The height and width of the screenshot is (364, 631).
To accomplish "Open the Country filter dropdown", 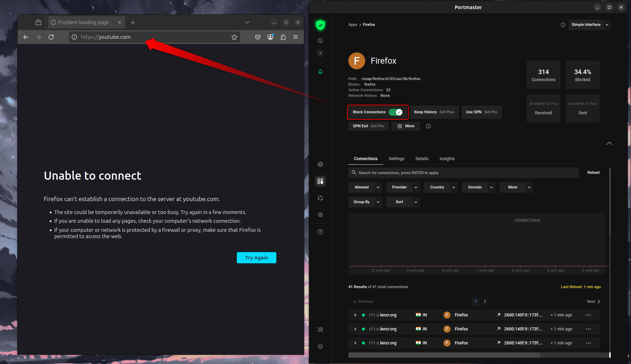I will pos(441,187).
